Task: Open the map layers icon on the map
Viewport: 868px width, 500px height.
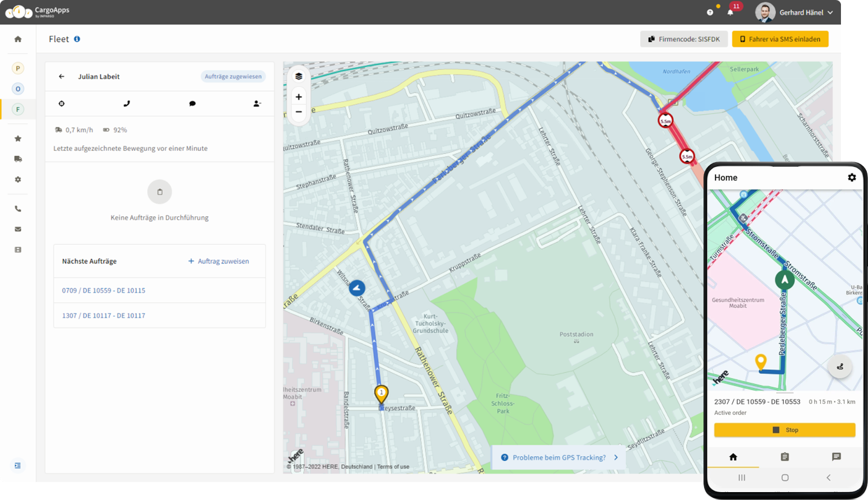Action: click(x=299, y=75)
